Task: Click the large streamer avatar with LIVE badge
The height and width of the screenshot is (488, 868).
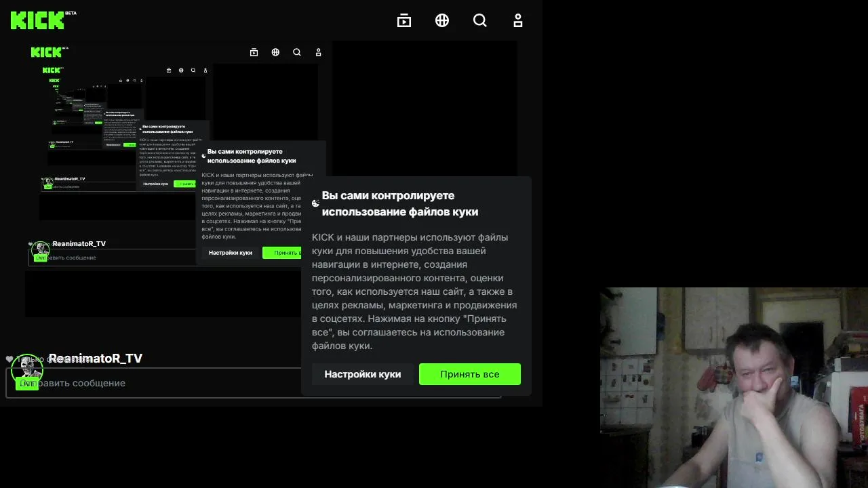Action: [27, 371]
